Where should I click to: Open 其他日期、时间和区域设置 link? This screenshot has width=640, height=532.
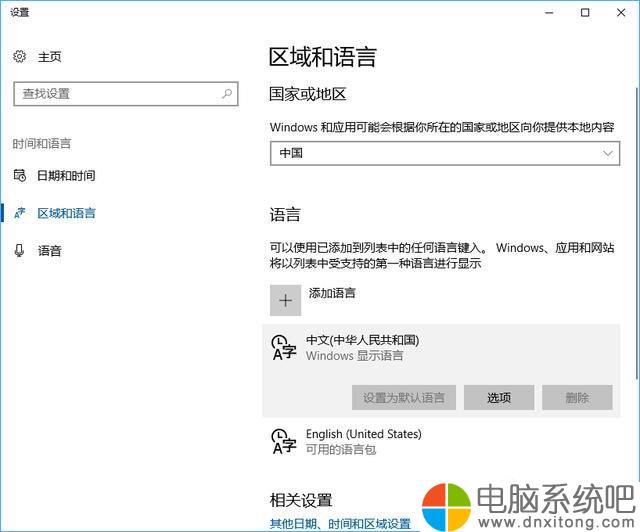click(x=340, y=523)
